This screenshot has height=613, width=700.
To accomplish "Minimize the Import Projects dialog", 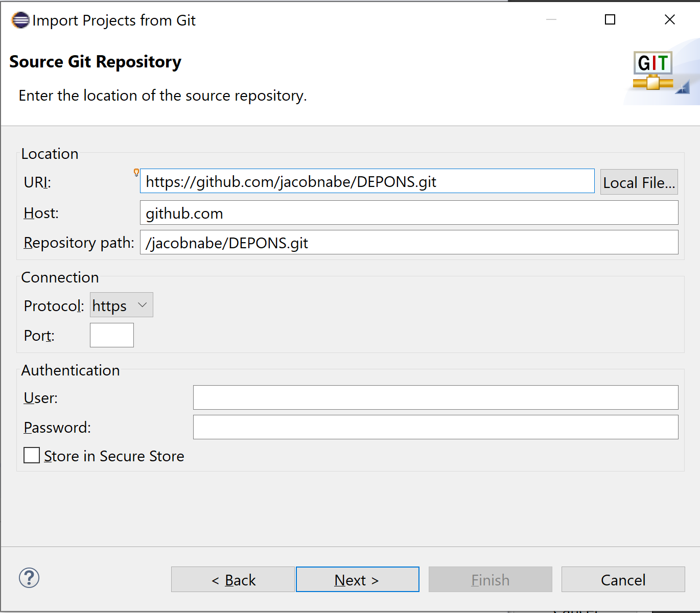I will tap(551, 19).
